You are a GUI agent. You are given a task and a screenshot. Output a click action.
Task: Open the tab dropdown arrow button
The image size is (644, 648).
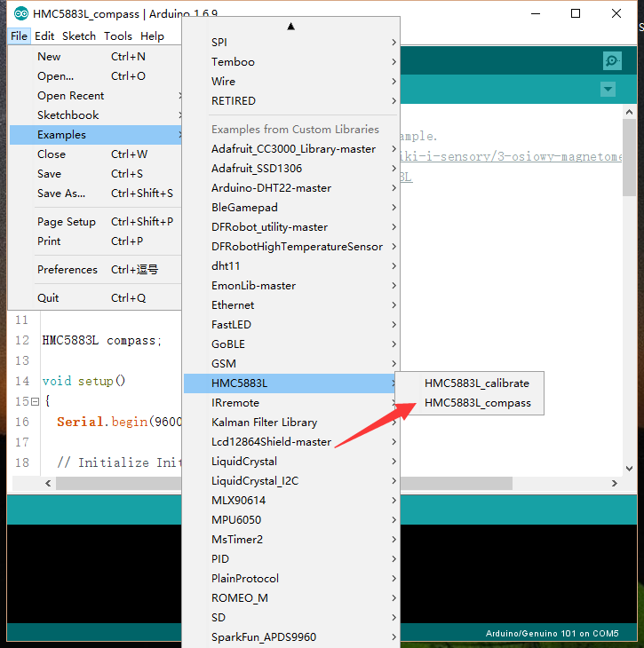coord(608,89)
